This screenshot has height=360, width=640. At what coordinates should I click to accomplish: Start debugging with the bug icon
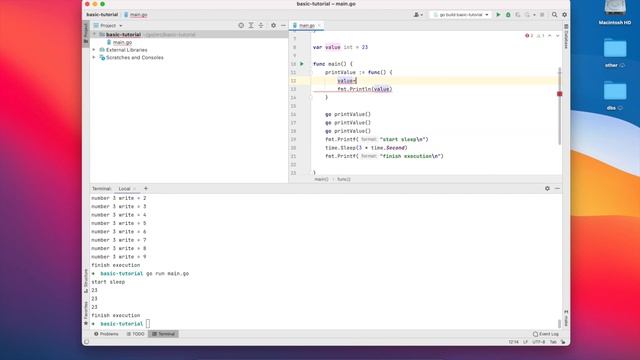click(508, 15)
